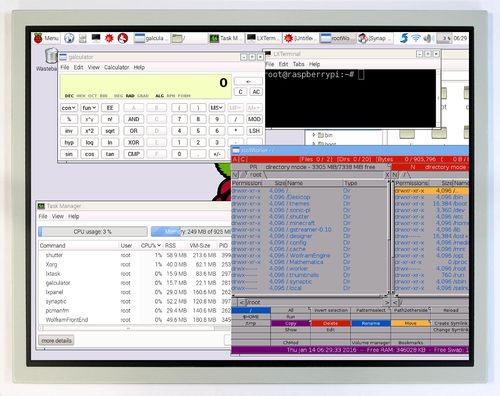The image size is (500, 396).
Task: Click the volume speaker tray icon
Action: pyautogui.click(x=427, y=38)
